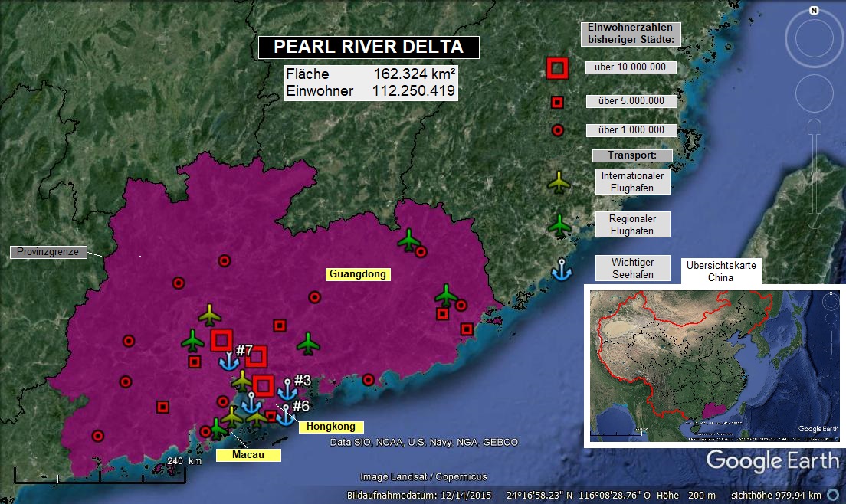Select the anchor marker labeled #6

click(285, 415)
